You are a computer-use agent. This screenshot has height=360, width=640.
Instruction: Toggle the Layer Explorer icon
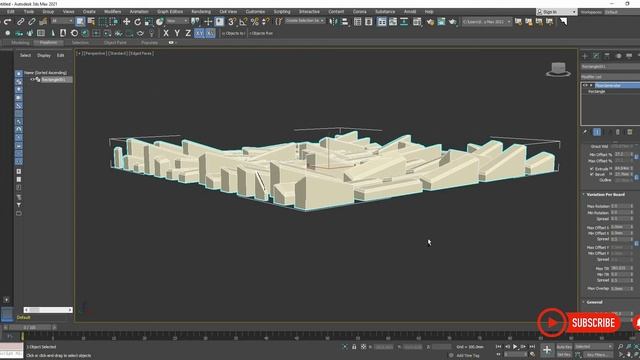[x=369, y=22]
